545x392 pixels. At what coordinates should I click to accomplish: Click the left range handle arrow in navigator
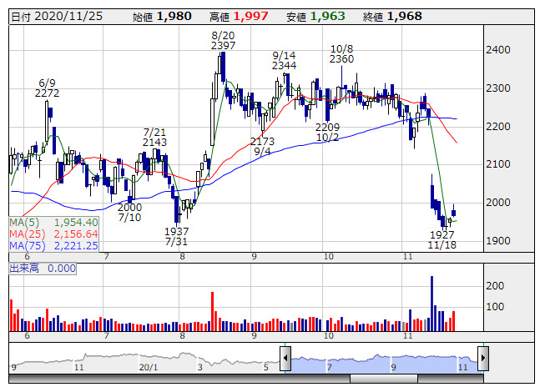pos(285,359)
